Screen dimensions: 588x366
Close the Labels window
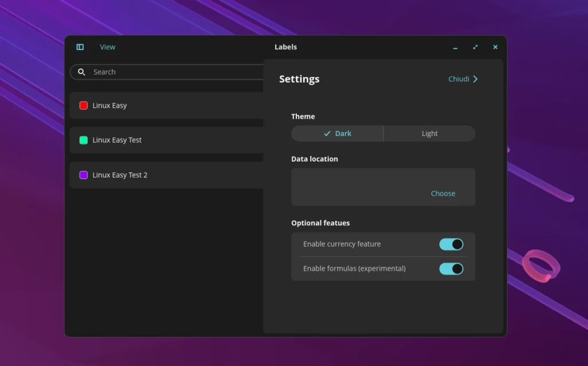(x=495, y=47)
